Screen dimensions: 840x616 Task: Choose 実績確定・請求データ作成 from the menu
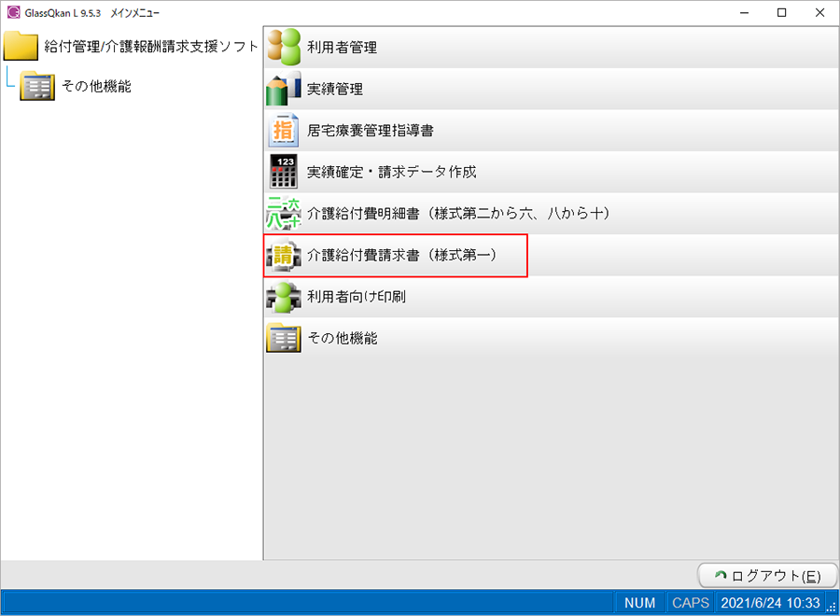(392, 173)
